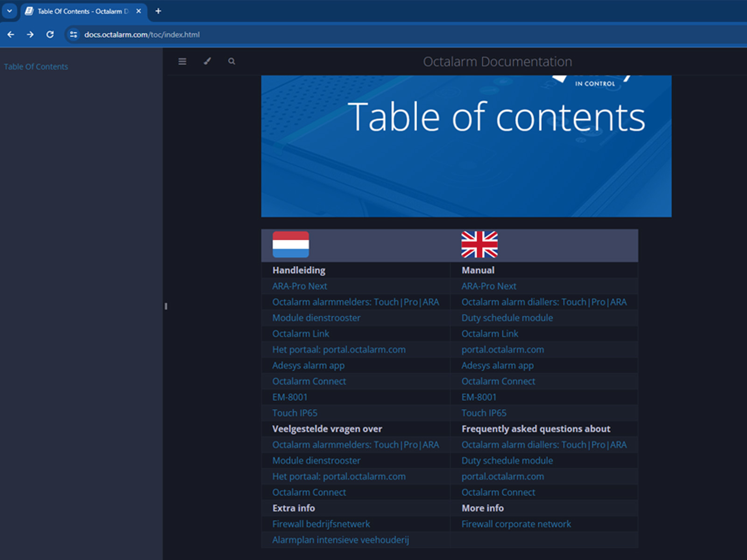The height and width of the screenshot is (560, 747).
Task: Open Het portaal link under Veelgestelde vragen over
Action: 339,476
